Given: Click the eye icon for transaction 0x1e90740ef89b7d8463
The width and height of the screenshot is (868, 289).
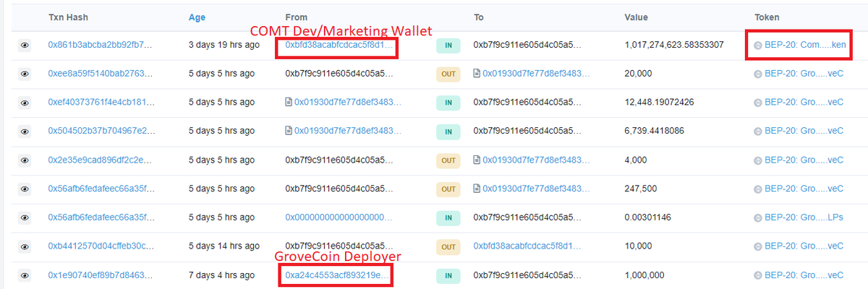Looking at the screenshot, I should 25,275.
